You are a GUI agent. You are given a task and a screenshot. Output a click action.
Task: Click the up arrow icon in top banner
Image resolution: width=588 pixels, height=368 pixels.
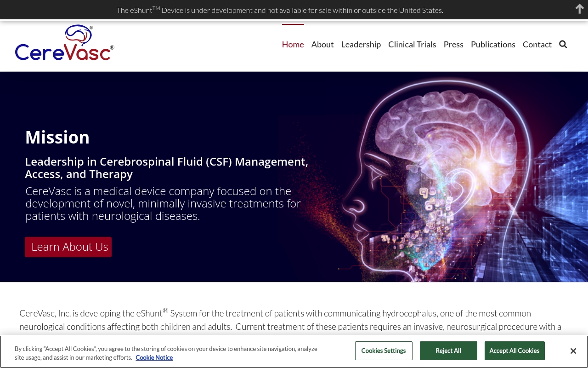click(580, 9)
